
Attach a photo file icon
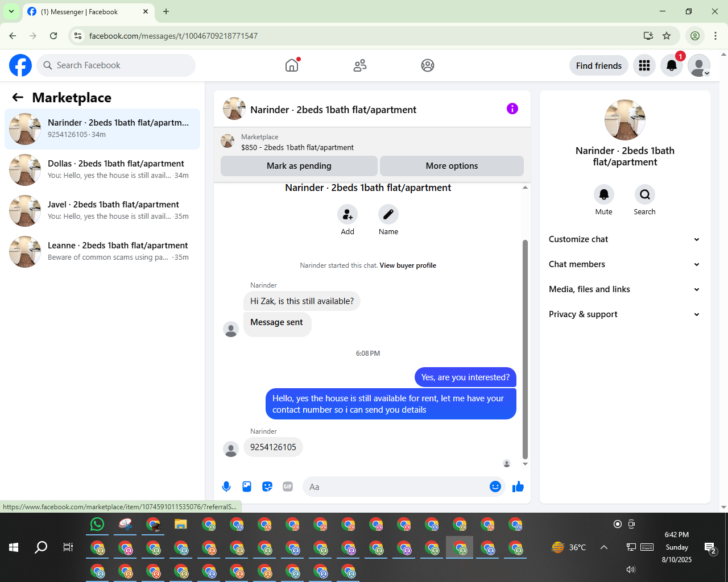pos(247,487)
